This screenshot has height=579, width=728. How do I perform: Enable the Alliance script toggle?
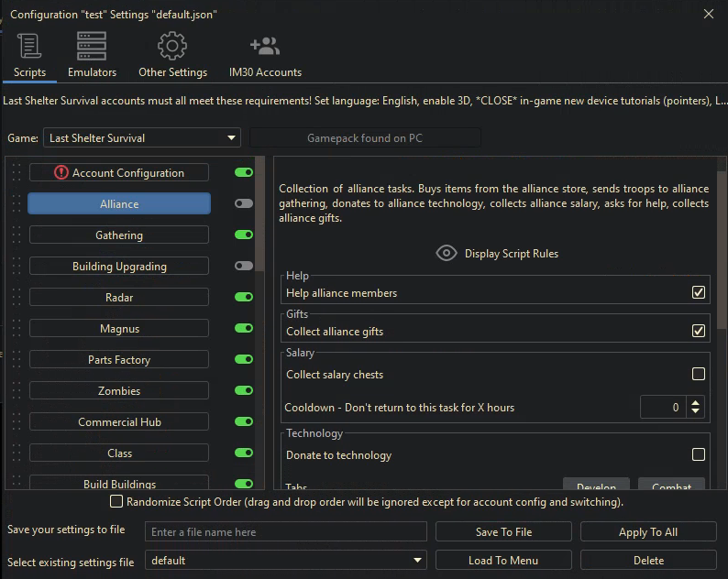tap(243, 204)
